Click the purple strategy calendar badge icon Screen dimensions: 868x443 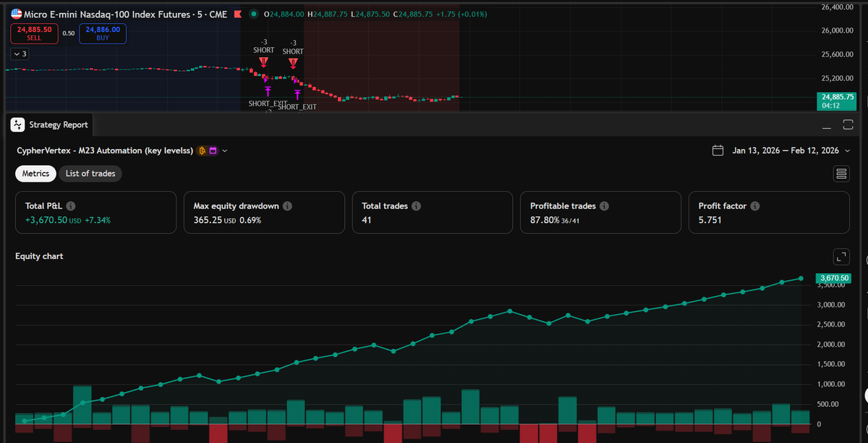pyautogui.click(x=213, y=151)
